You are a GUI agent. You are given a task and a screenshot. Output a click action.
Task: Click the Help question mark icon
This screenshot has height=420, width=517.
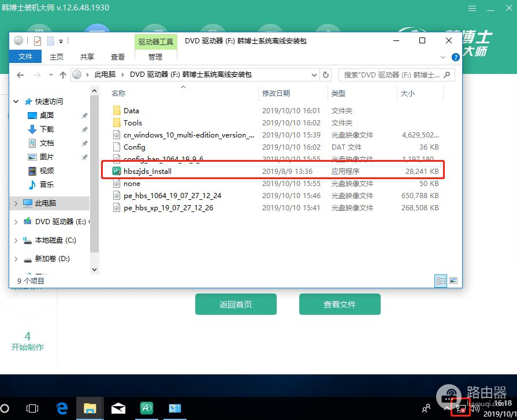pos(455,57)
